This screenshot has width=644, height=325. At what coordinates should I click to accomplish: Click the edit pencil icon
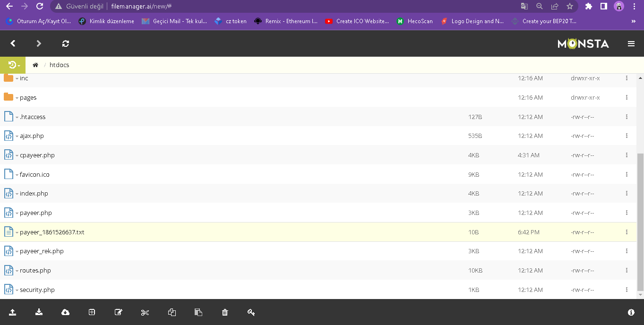[x=119, y=312]
